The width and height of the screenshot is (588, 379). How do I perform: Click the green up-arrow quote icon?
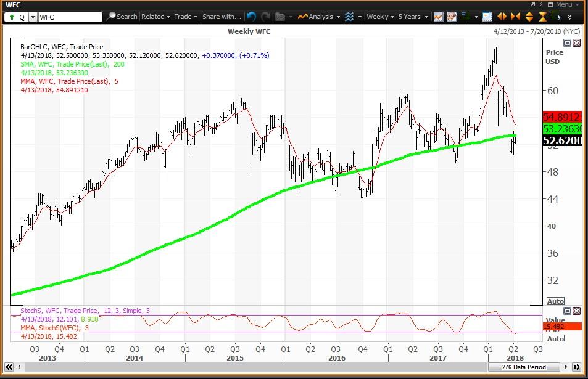click(x=12, y=17)
